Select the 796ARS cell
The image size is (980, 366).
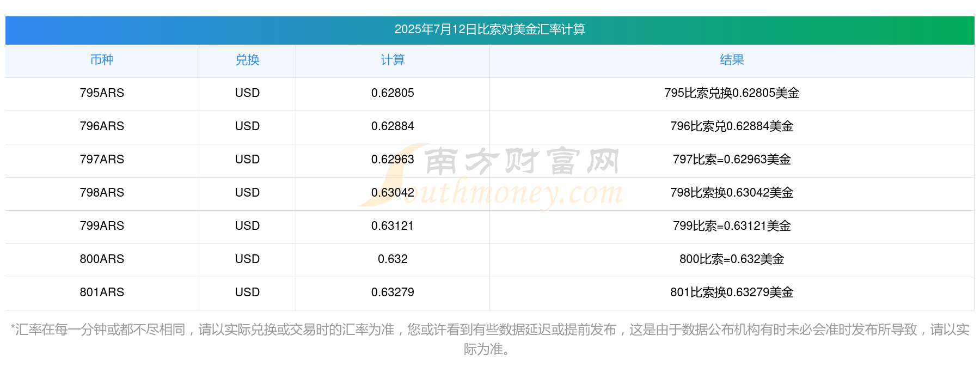[102, 126]
